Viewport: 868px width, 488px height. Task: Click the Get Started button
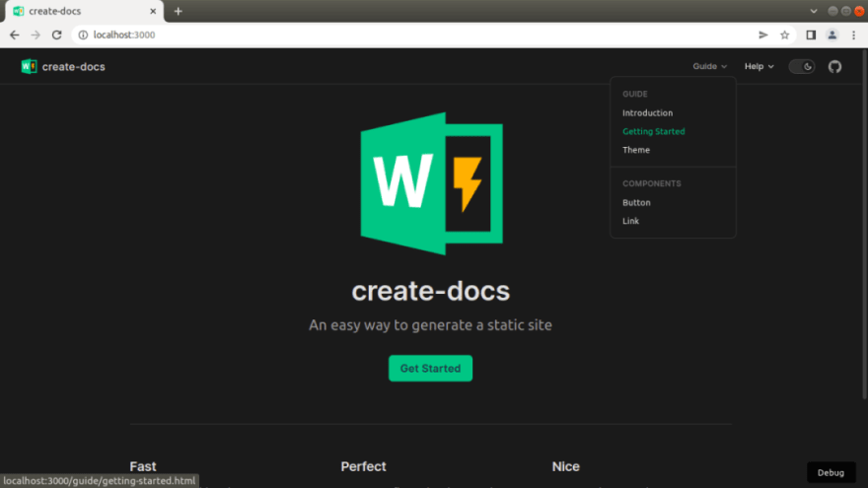point(430,368)
